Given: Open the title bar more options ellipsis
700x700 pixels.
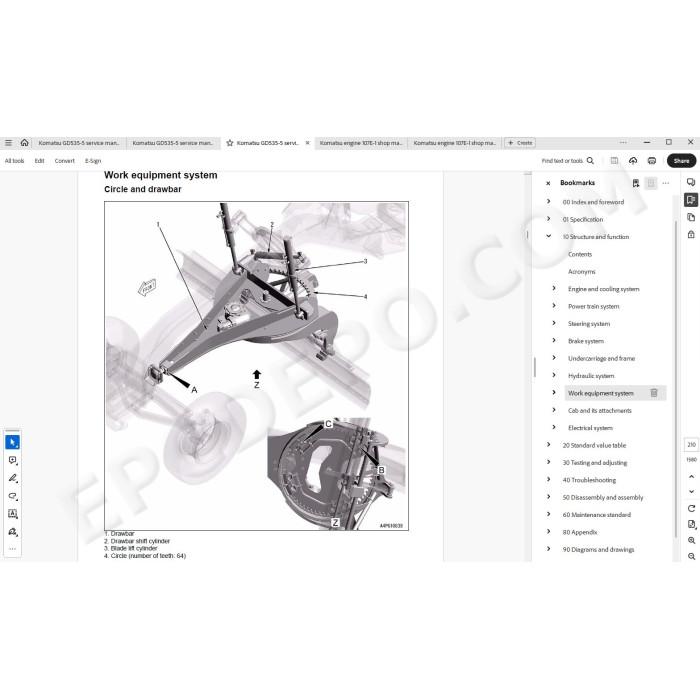Looking at the screenshot, I should coord(623,142).
